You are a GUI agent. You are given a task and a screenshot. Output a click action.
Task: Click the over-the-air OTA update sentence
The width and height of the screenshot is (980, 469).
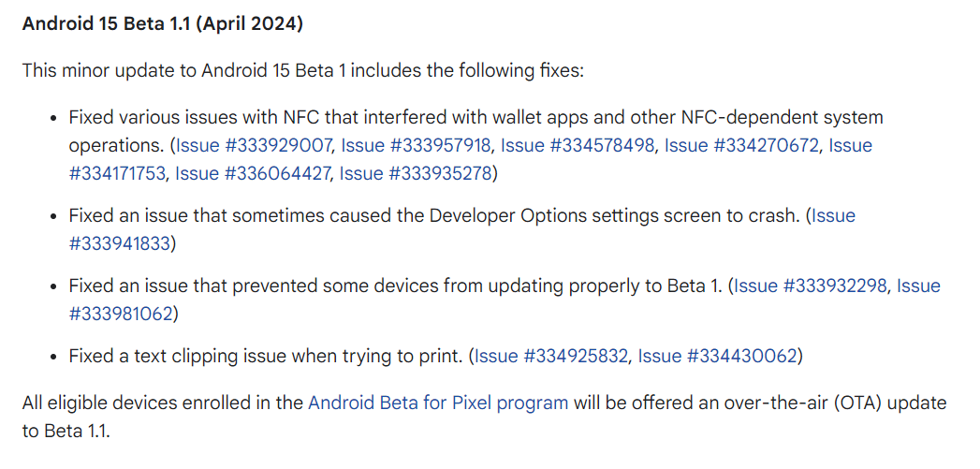(484, 417)
